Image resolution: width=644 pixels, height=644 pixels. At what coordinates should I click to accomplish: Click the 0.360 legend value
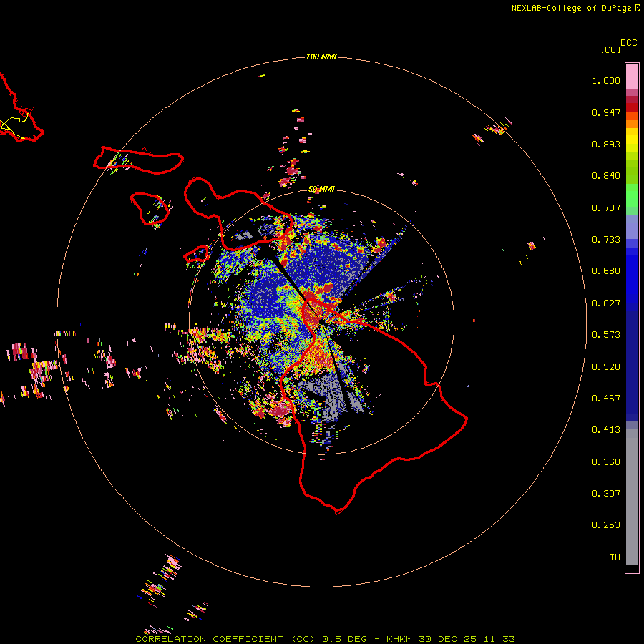click(606, 462)
